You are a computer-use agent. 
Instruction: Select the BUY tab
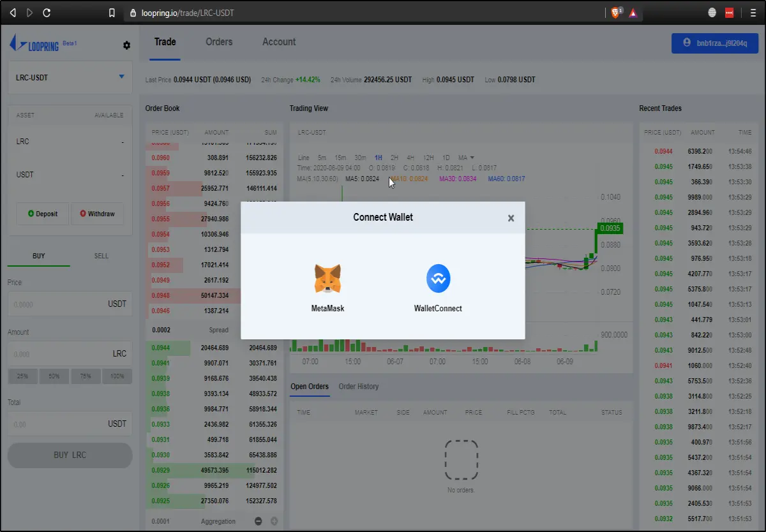click(39, 256)
